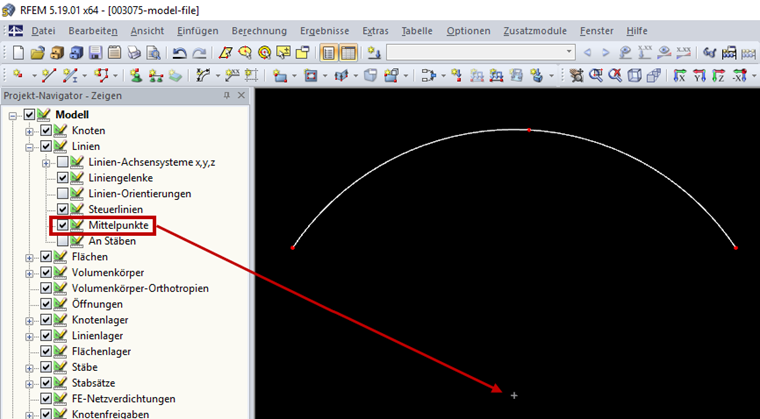Open print preview with magnifier page icon
This screenshot has width=760, height=419.
tap(153, 52)
